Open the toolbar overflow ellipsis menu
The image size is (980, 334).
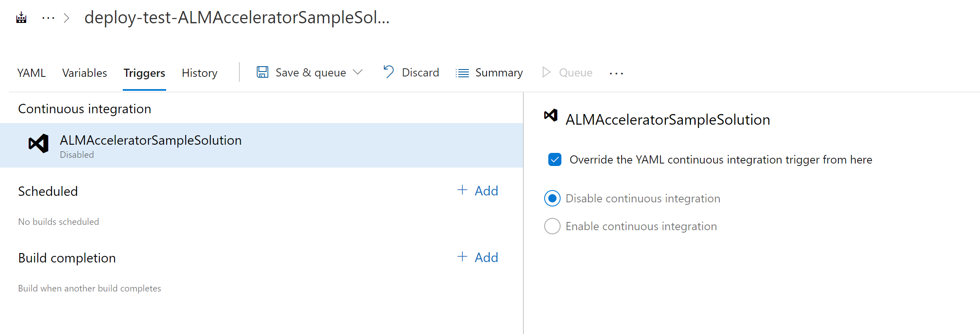616,73
